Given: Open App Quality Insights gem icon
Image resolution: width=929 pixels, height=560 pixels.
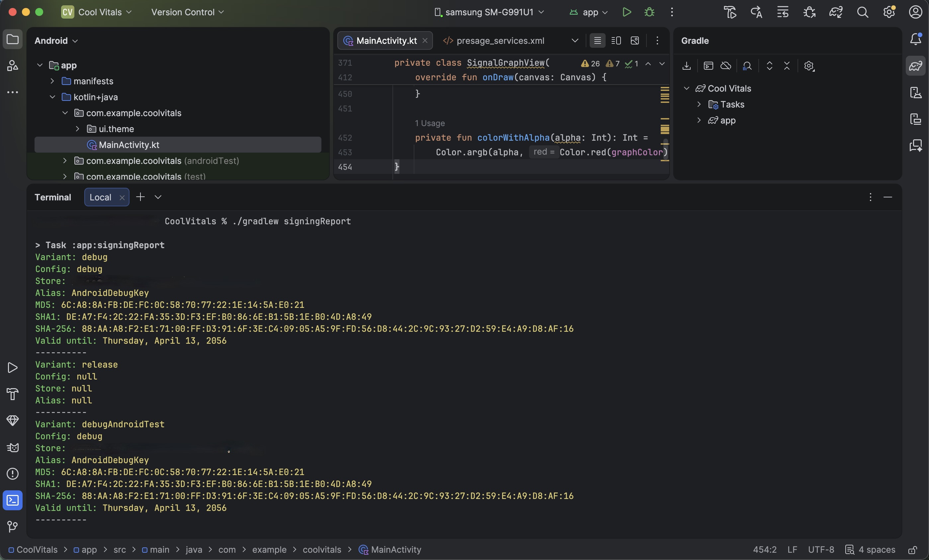Looking at the screenshot, I should click(12, 421).
